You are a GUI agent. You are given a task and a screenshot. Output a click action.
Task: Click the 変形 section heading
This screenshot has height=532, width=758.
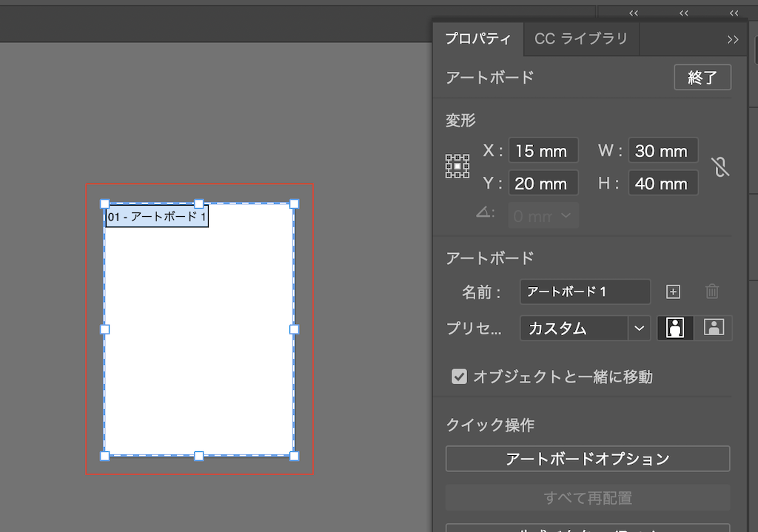460,121
